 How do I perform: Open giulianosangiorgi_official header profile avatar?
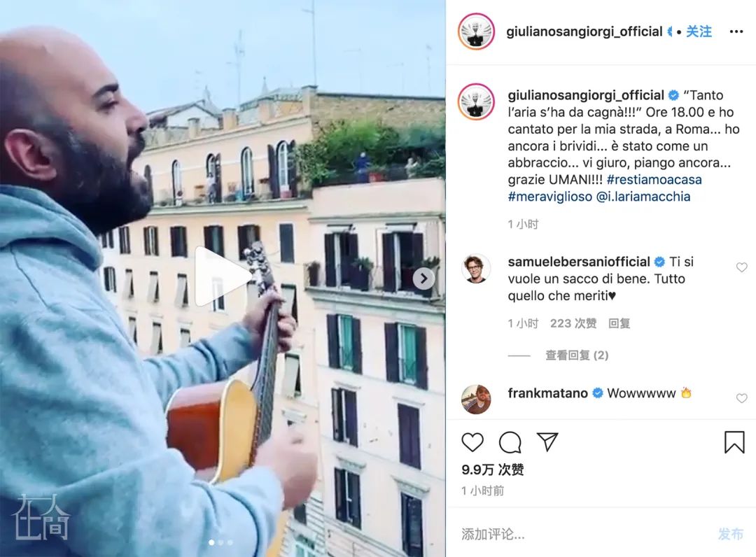(476, 31)
